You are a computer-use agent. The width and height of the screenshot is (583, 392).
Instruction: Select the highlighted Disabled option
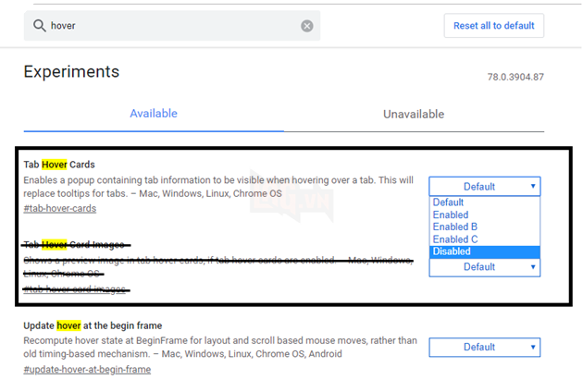[484, 251]
